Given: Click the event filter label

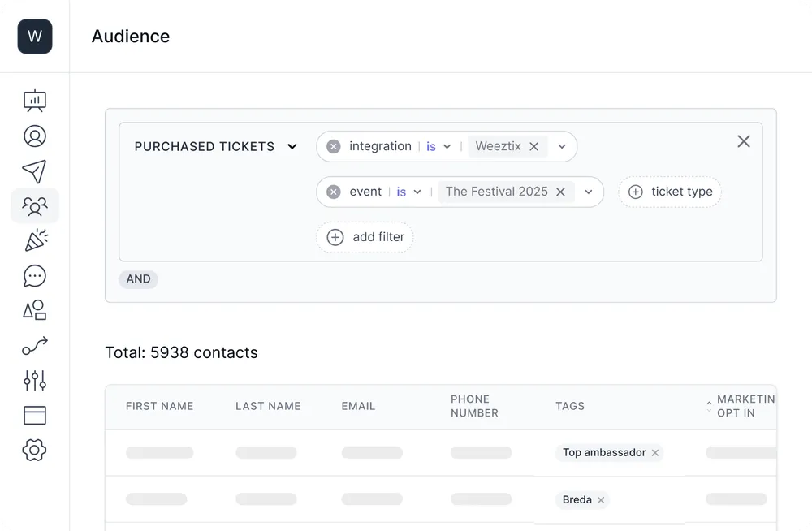Looking at the screenshot, I should pos(365,192).
